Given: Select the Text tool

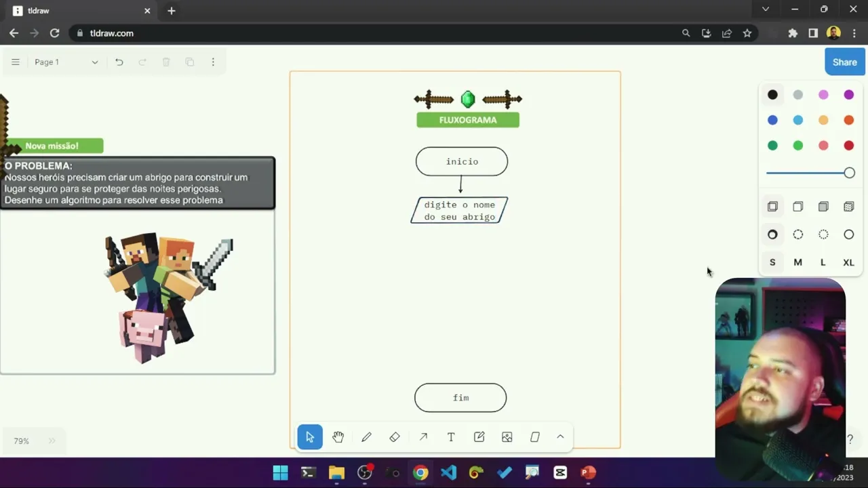Looking at the screenshot, I should point(451,437).
